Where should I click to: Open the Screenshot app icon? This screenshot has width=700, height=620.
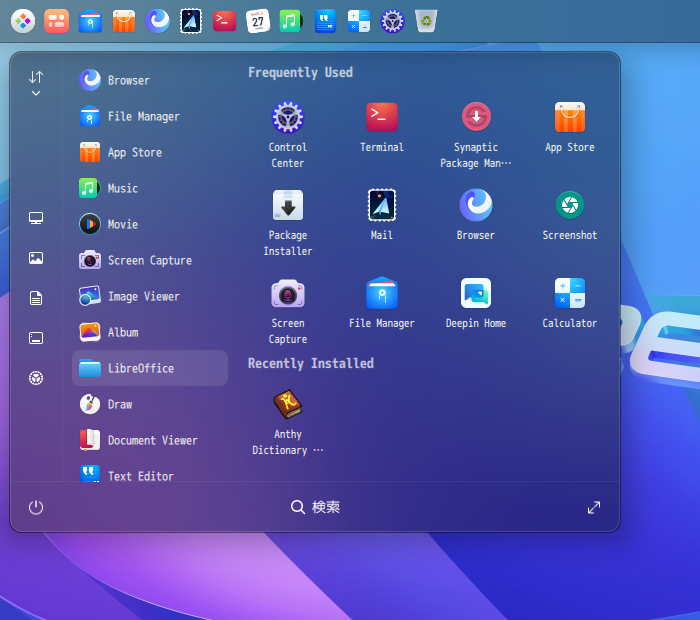(x=570, y=206)
